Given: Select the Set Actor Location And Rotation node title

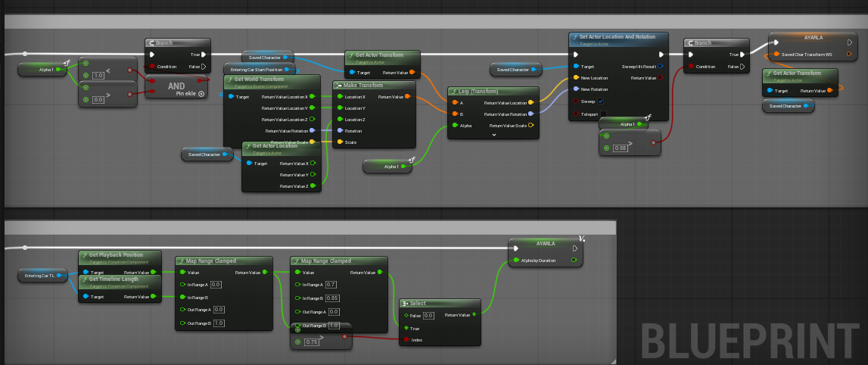Looking at the screenshot, I should click(618, 38).
